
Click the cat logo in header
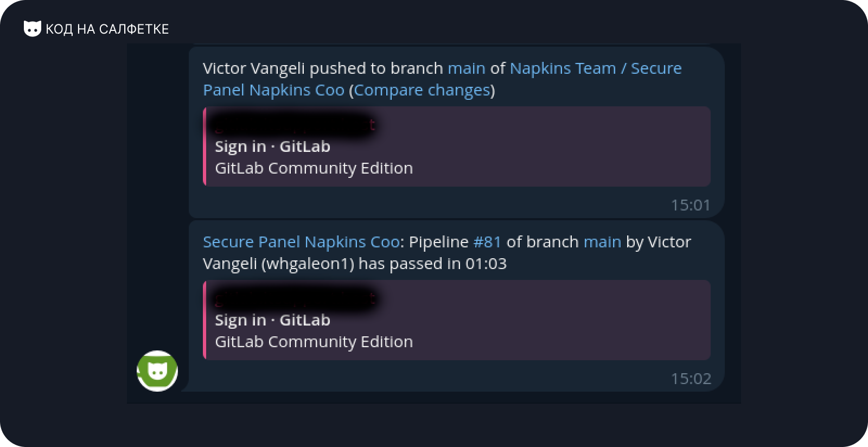[x=33, y=29]
